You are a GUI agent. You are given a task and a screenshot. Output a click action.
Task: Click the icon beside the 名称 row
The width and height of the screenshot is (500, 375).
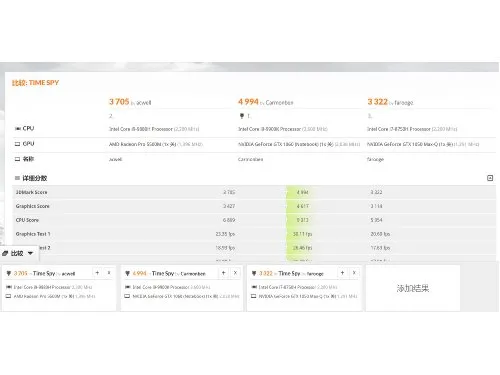[18, 159]
